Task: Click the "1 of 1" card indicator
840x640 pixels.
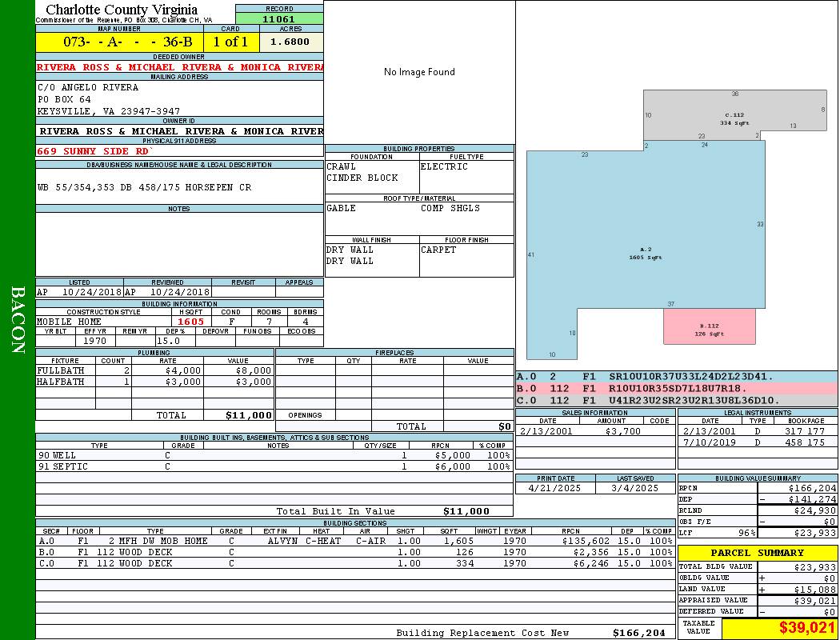Action: 230,42
